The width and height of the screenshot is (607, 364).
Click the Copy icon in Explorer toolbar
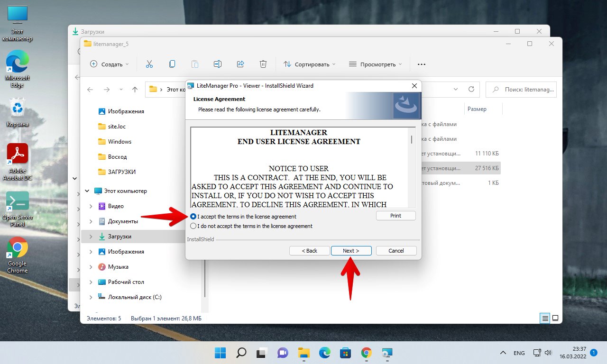[x=172, y=64]
